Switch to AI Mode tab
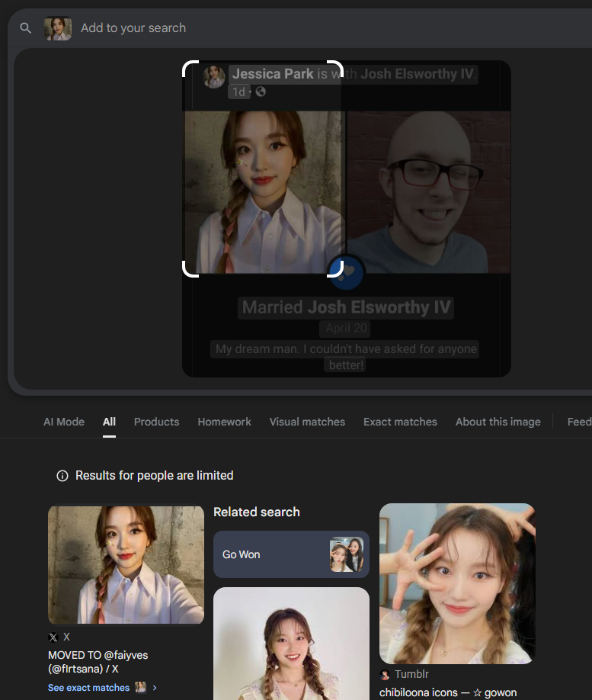 pyautogui.click(x=64, y=422)
